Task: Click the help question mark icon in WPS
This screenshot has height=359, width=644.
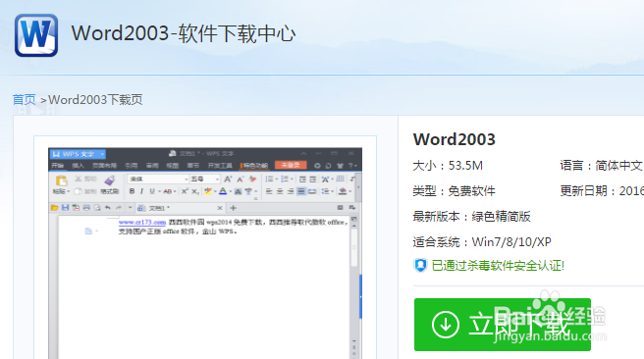Action: [350, 166]
